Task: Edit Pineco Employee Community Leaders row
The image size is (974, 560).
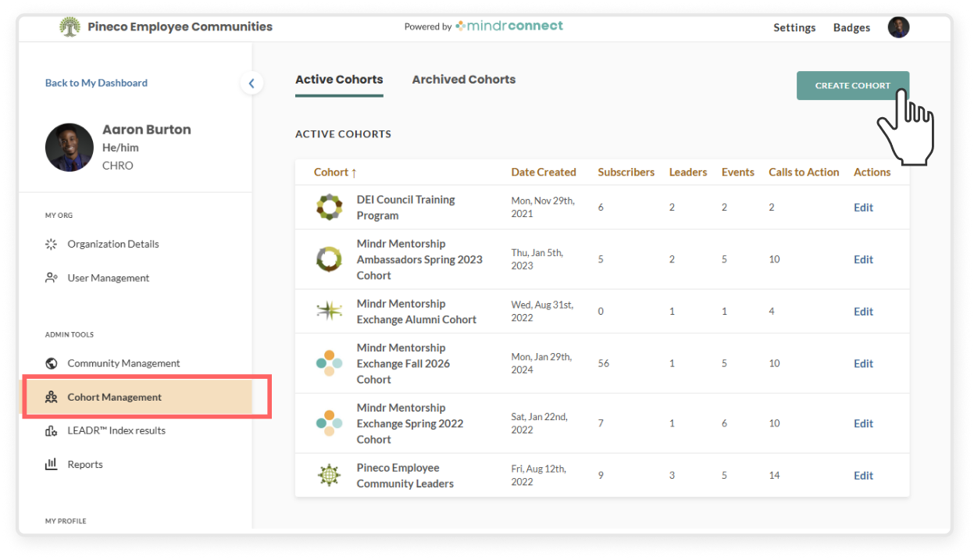Action: coord(863,475)
